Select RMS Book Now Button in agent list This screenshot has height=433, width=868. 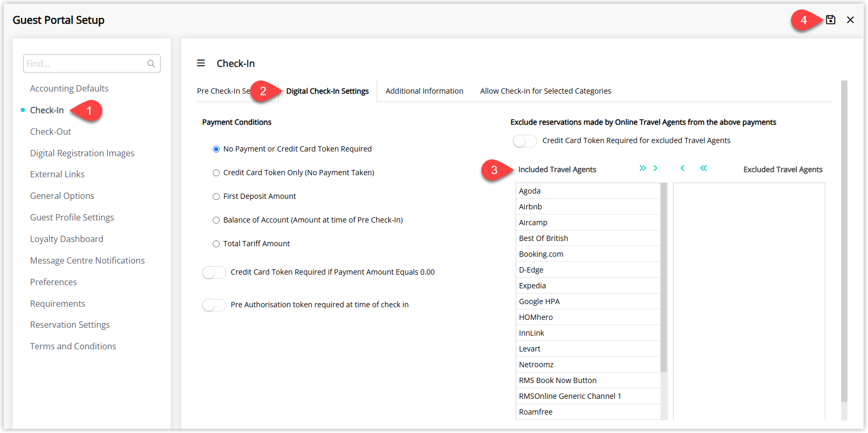coord(588,380)
